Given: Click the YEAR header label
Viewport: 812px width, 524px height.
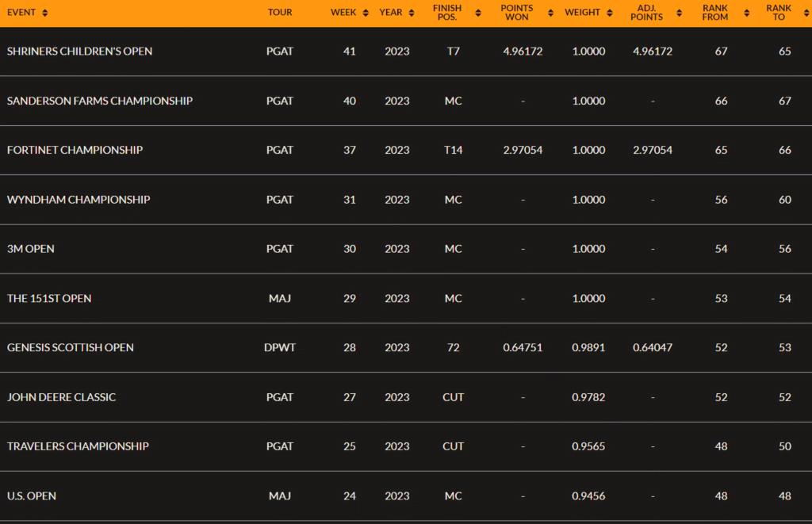Looking at the screenshot, I should [390, 13].
